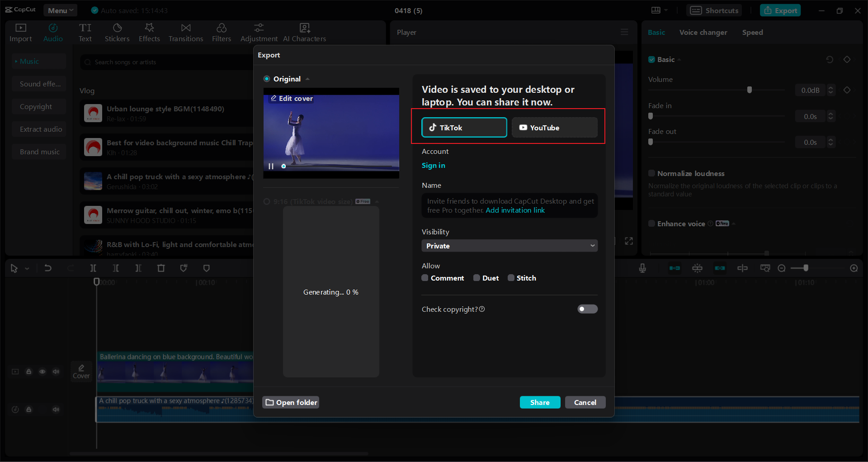This screenshot has height=462, width=868.
Task: Click the select tool arrow icon
Action: [x=14, y=268]
